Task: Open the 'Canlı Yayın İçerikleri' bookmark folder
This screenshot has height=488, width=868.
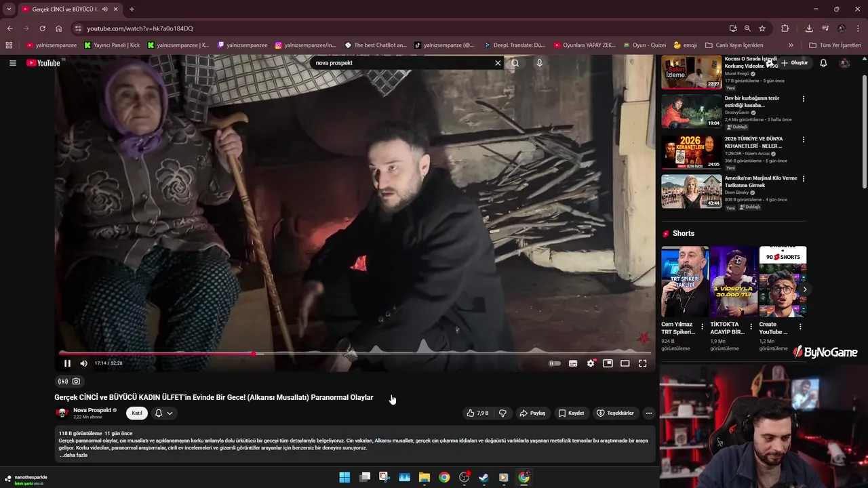Action: 734,45
